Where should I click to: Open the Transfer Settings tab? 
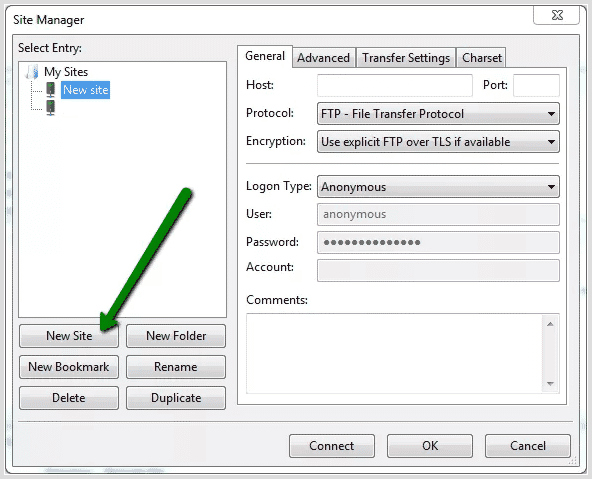point(406,58)
